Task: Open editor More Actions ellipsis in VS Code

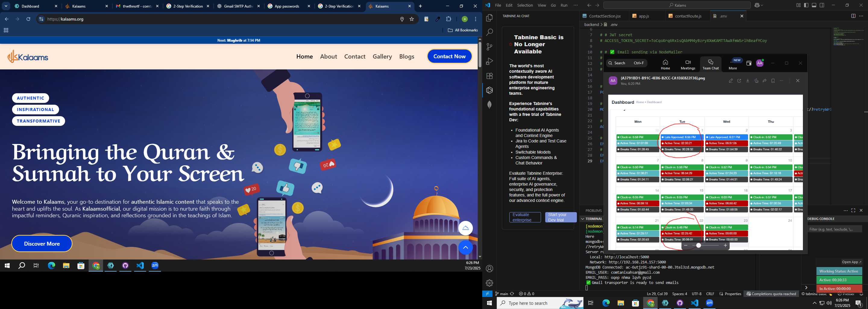Action: (861, 16)
